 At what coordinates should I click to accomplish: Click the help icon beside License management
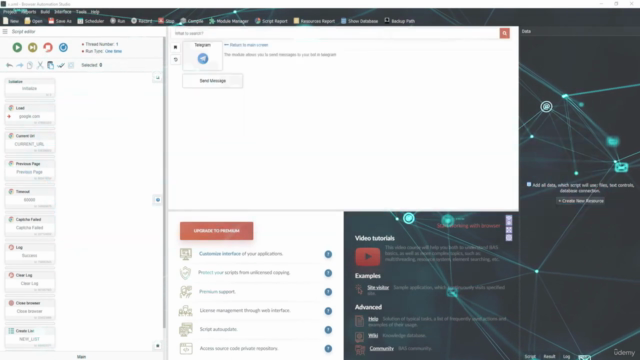[x=328, y=311]
